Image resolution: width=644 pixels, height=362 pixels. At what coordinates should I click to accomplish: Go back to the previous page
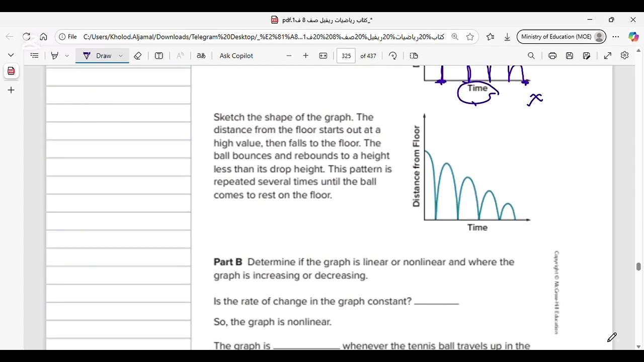pyautogui.click(x=10, y=37)
